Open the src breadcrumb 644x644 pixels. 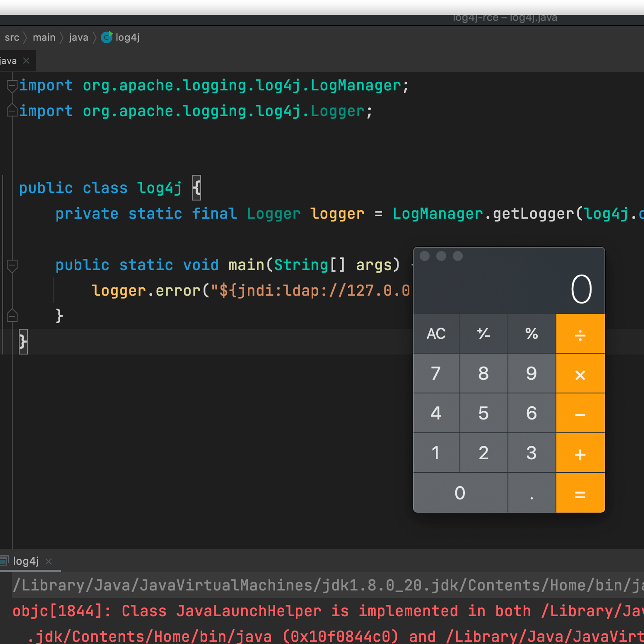(12, 37)
